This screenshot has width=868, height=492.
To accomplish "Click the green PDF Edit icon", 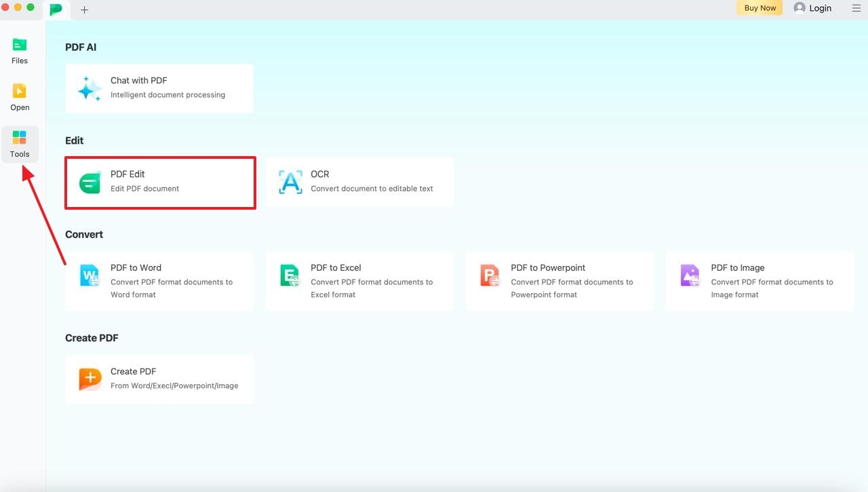I will click(90, 183).
